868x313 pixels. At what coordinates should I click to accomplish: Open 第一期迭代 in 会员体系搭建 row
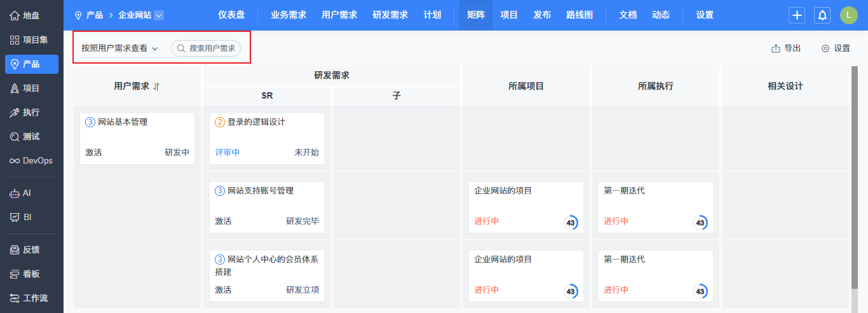656,276
